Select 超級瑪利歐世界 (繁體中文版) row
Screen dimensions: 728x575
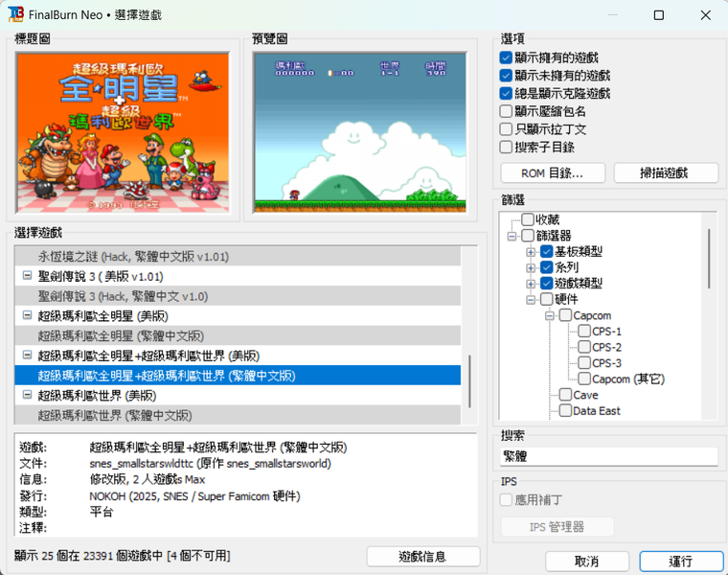pos(238,415)
